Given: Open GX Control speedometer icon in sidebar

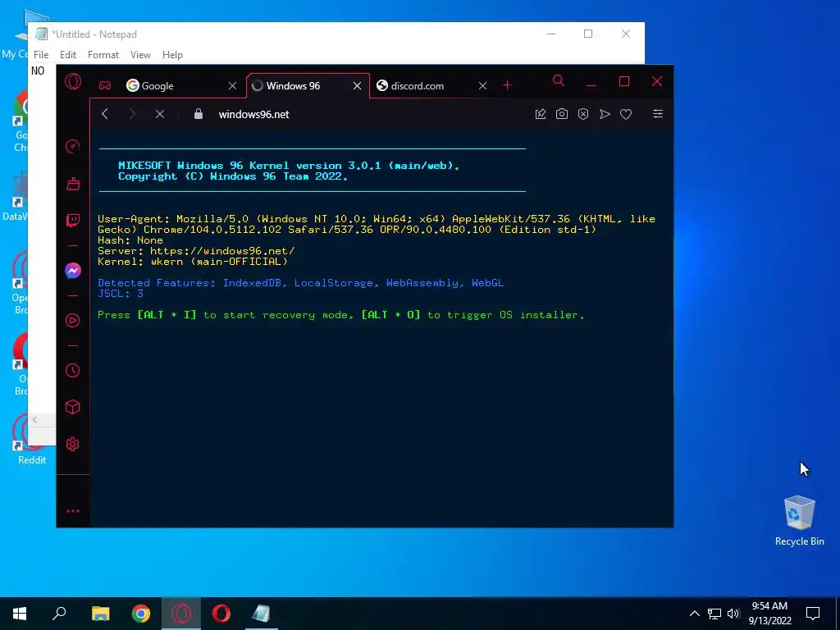Looking at the screenshot, I should (73, 146).
